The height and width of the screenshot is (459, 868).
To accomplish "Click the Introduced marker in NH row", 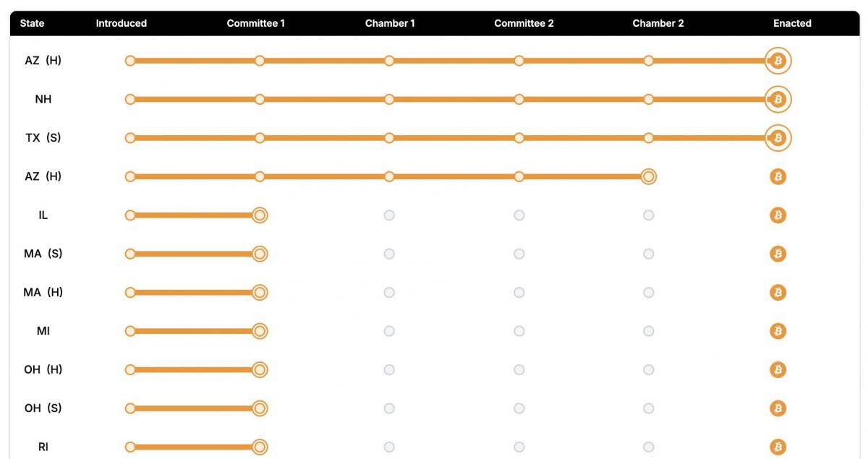I will click(130, 99).
